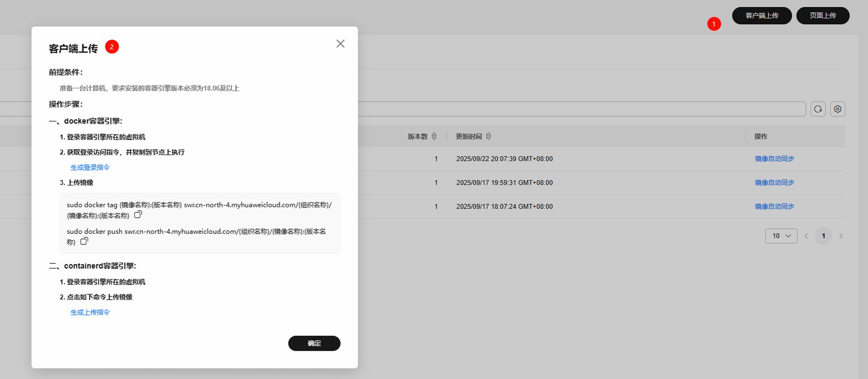Open the page size dropdown showing 10

click(x=781, y=236)
